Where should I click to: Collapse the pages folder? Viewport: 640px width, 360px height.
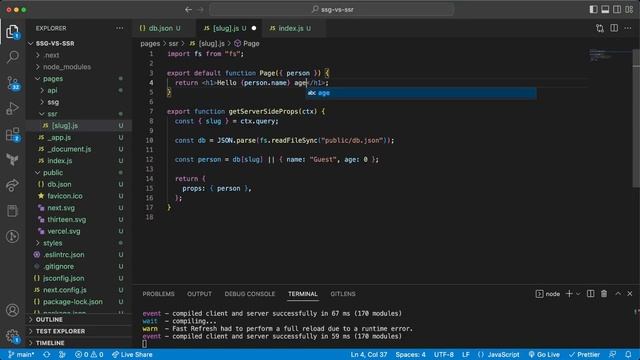coord(79,79)
